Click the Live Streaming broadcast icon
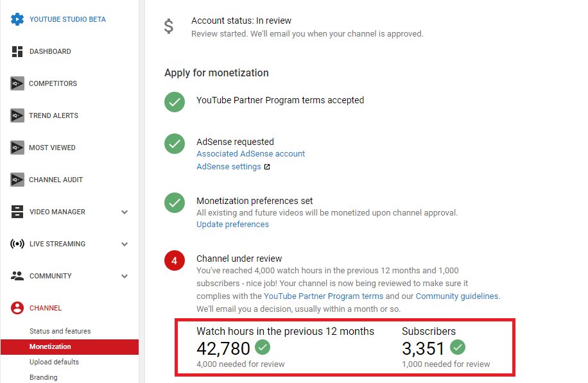Viewport: 588px width, 383px height. [x=17, y=244]
